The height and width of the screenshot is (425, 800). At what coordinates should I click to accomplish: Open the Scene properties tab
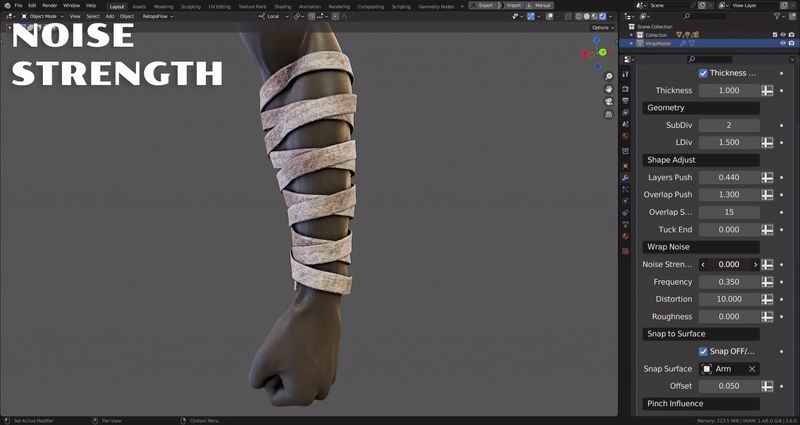(x=626, y=124)
